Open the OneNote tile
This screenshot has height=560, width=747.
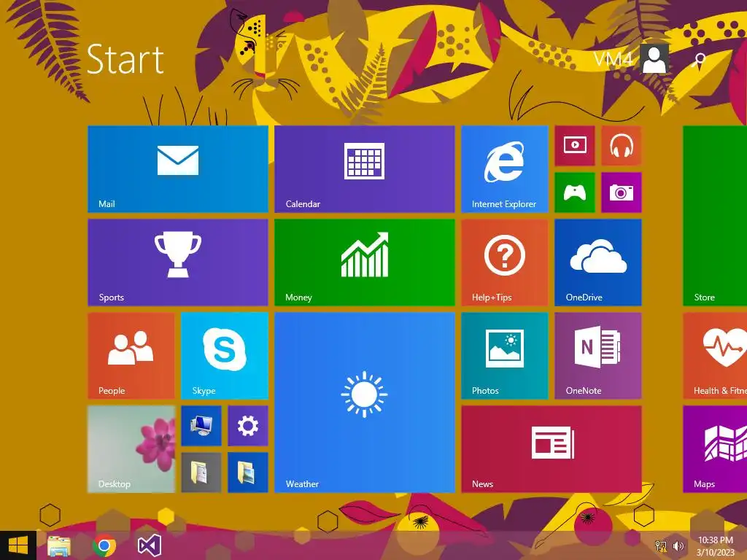pyautogui.click(x=598, y=356)
